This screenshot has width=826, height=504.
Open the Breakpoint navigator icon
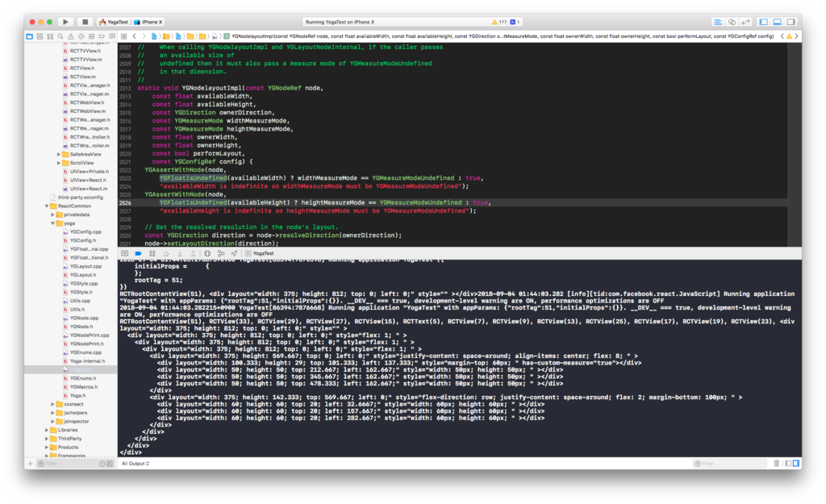point(102,36)
